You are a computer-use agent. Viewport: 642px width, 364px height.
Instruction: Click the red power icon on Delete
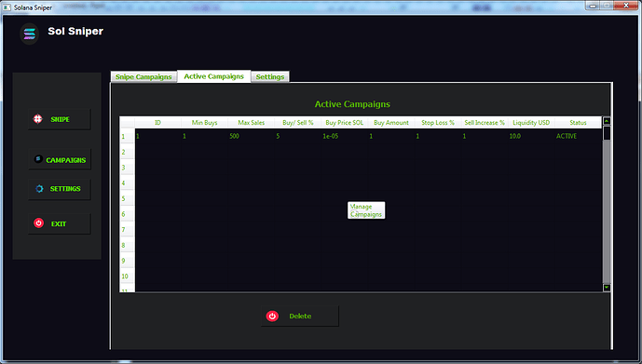(x=272, y=316)
